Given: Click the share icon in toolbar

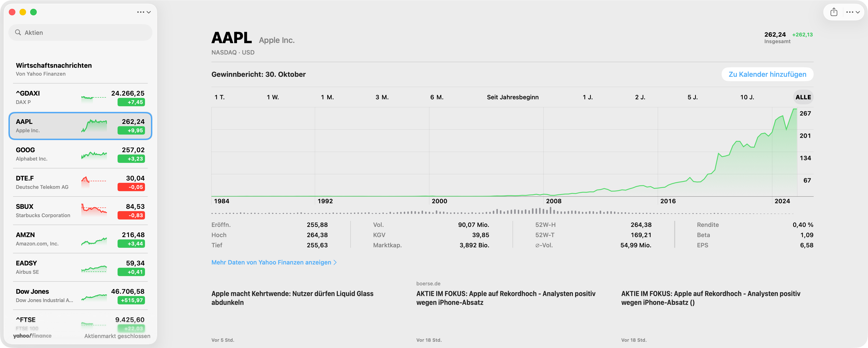Looking at the screenshot, I should (x=834, y=12).
